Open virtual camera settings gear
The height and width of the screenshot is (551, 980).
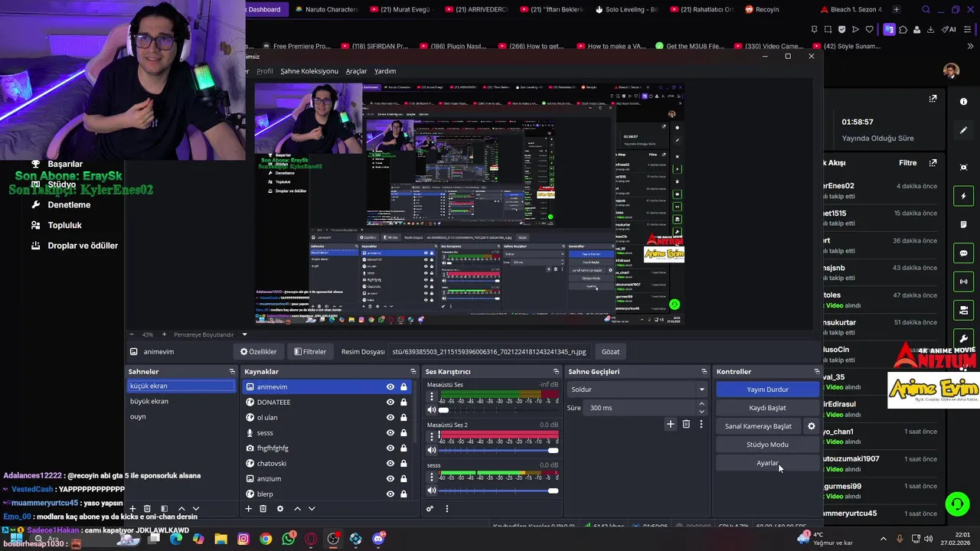point(812,426)
